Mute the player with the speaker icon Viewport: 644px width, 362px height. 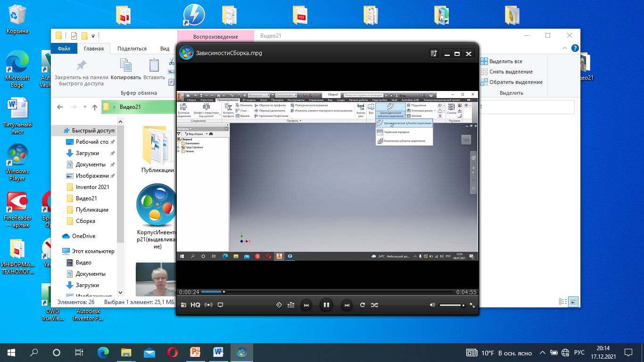432,305
